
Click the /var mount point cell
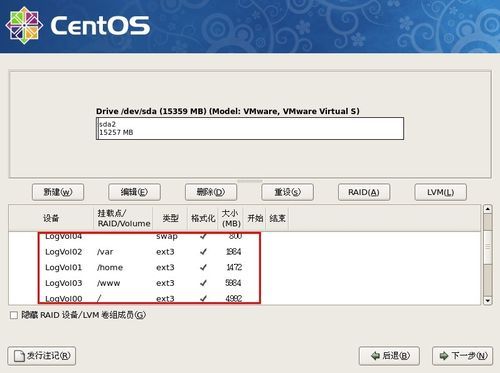coord(105,252)
